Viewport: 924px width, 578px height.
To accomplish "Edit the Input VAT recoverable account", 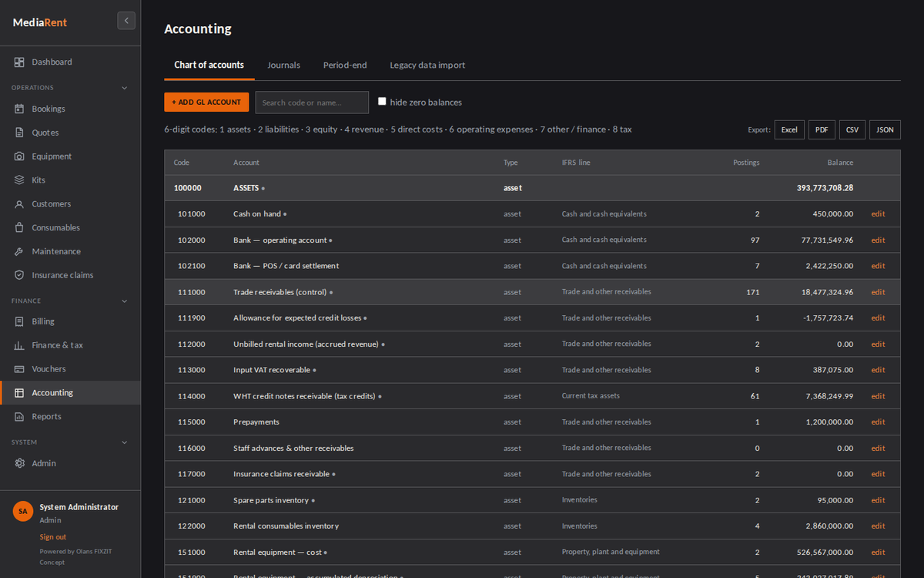I will click(878, 370).
